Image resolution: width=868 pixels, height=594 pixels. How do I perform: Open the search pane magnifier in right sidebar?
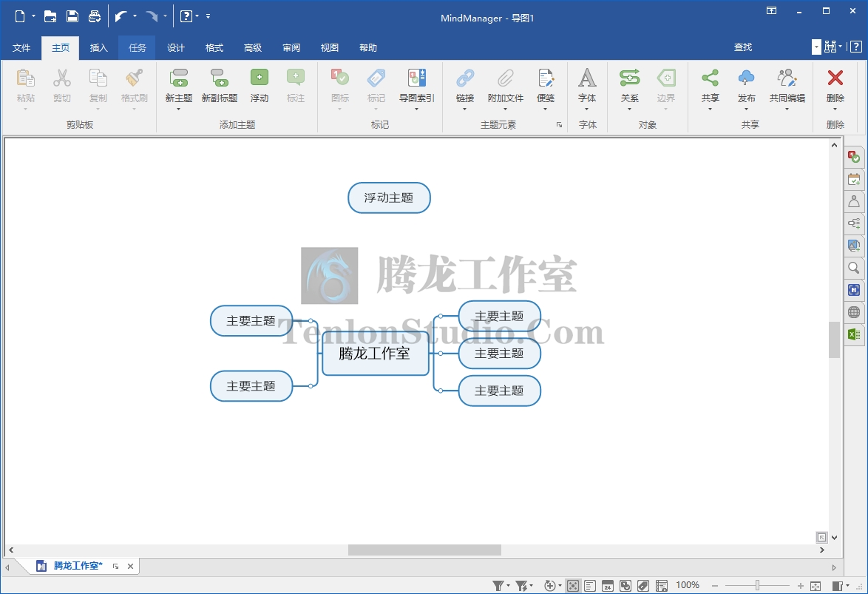pos(854,269)
